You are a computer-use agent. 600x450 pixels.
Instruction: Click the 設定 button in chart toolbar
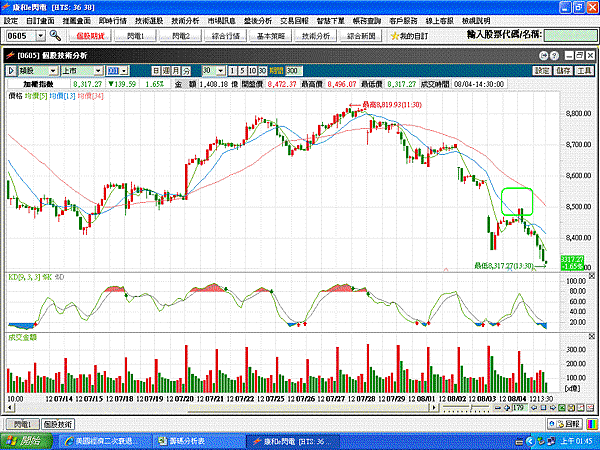click(542, 71)
